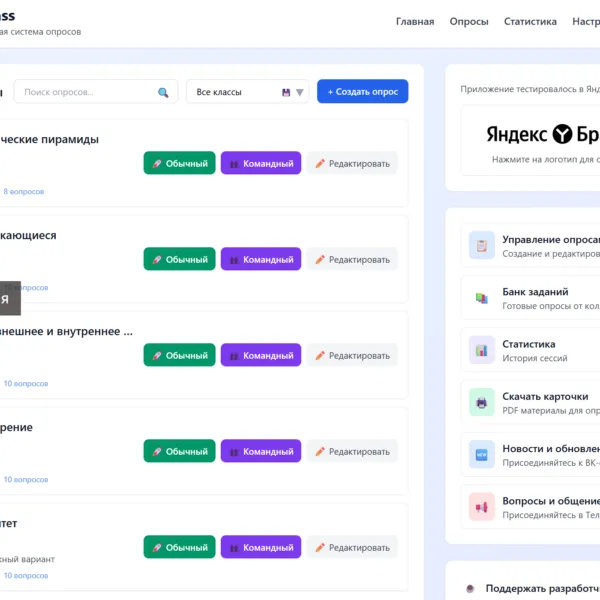Click the save icon in class filter
This screenshot has width=600, height=600.
[x=286, y=92]
